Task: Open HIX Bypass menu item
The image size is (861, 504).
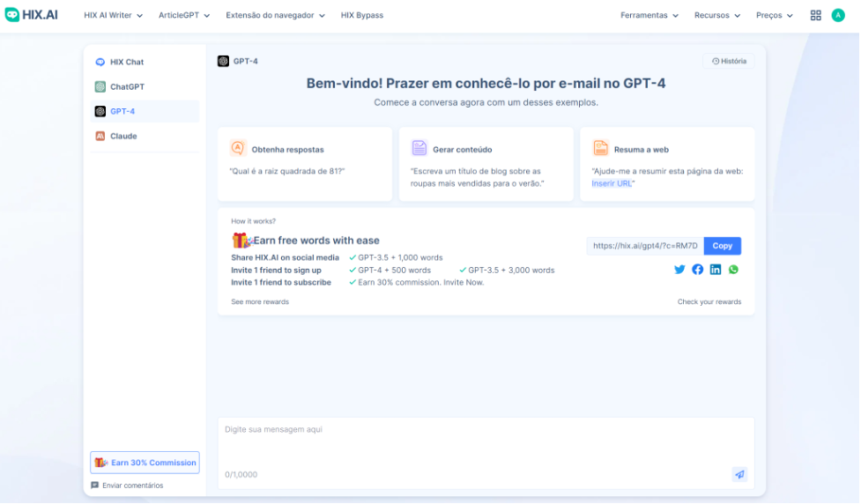Action: [x=362, y=15]
